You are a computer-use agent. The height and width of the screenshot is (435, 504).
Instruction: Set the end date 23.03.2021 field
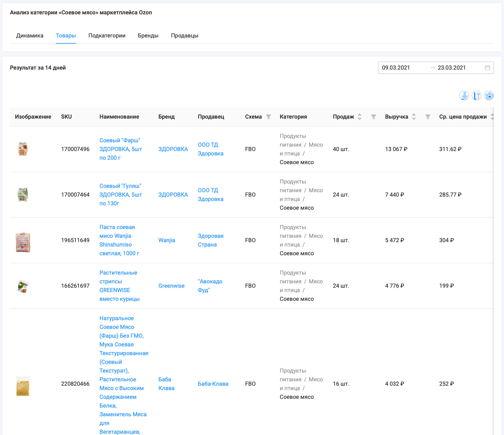pyautogui.click(x=452, y=68)
